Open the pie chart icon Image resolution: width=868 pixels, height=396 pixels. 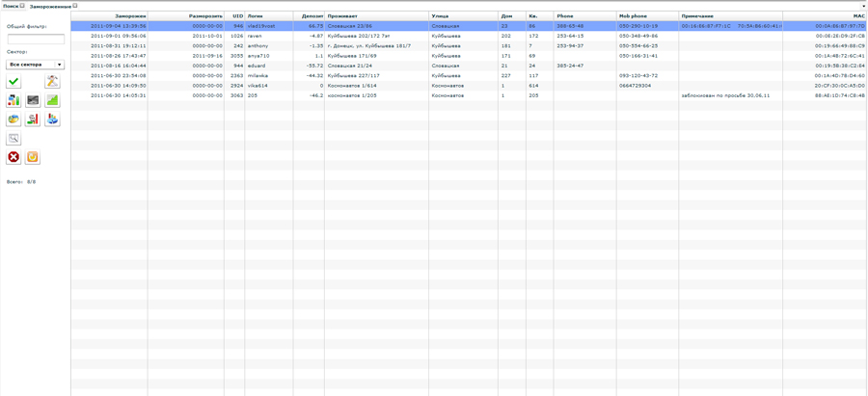coord(14,119)
